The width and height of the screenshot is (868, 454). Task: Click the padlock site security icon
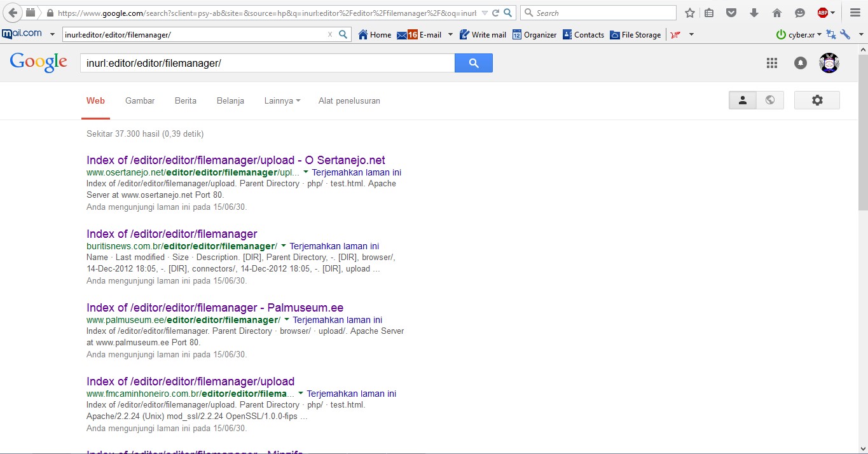[x=50, y=13]
